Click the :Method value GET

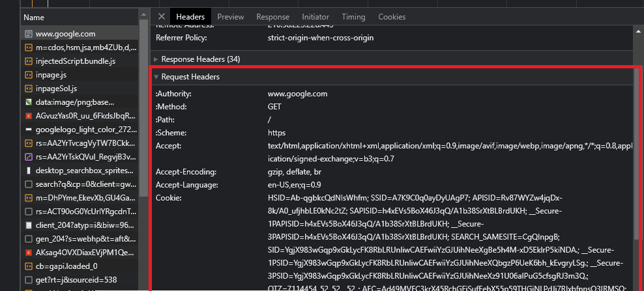274,107
